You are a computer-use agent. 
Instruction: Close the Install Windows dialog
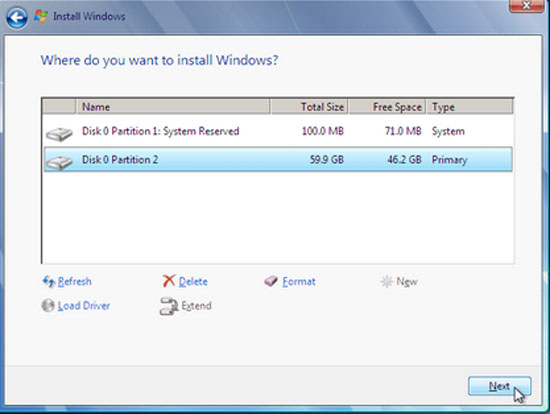[526, 5]
